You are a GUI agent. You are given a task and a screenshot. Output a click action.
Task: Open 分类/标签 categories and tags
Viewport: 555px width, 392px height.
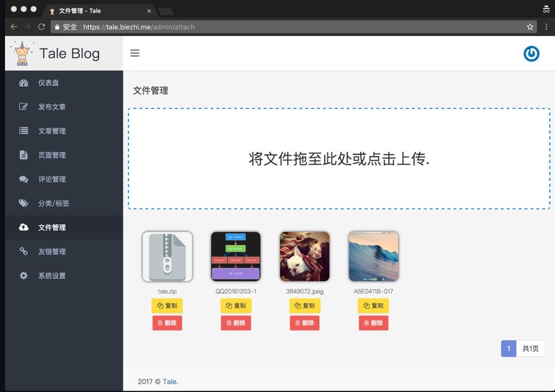point(64,203)
